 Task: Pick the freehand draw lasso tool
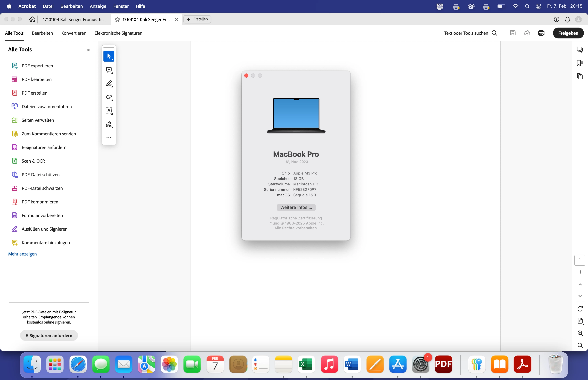pos(109,97)
